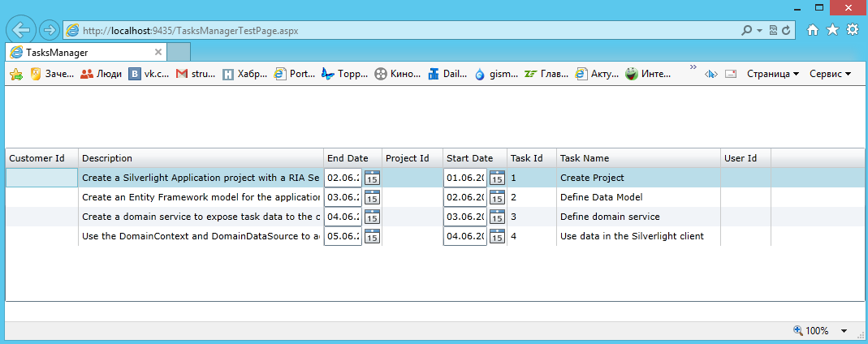Close the TasksManager tab
Image resolution: width=868 pixels, height=344 pixels.
158,52
